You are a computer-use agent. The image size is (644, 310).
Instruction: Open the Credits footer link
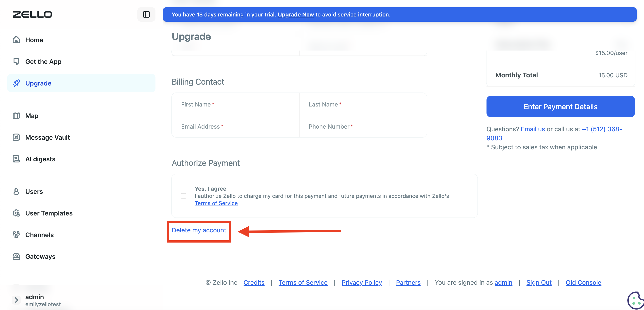pos(254,282)
